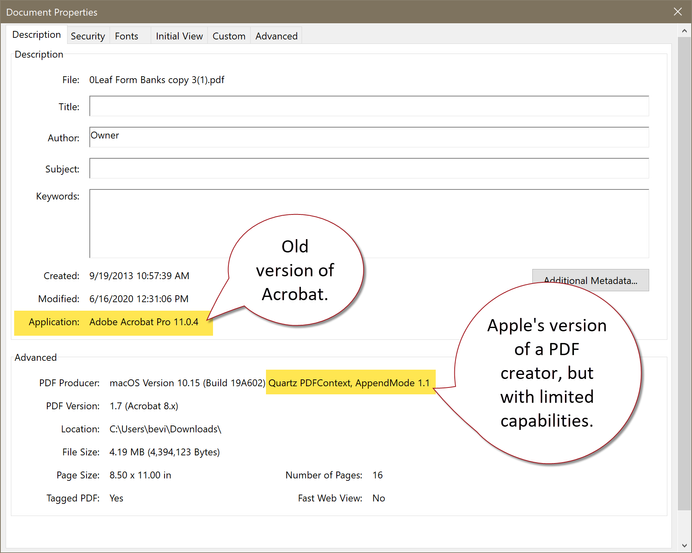The width and height of the screenshot is (692, 553).
Task: Click the Location path C:\Users\bevi\Downloads\
Action: pos(165,429)
